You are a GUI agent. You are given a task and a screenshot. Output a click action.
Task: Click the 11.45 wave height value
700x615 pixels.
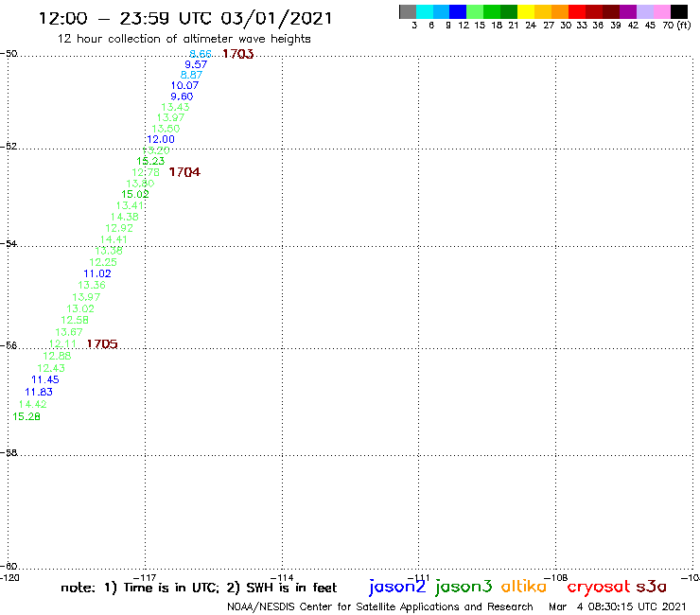tap(45, 379)
